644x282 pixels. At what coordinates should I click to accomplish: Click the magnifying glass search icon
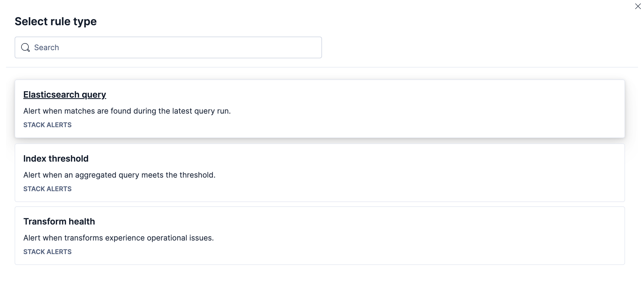[x=25, y=47]
